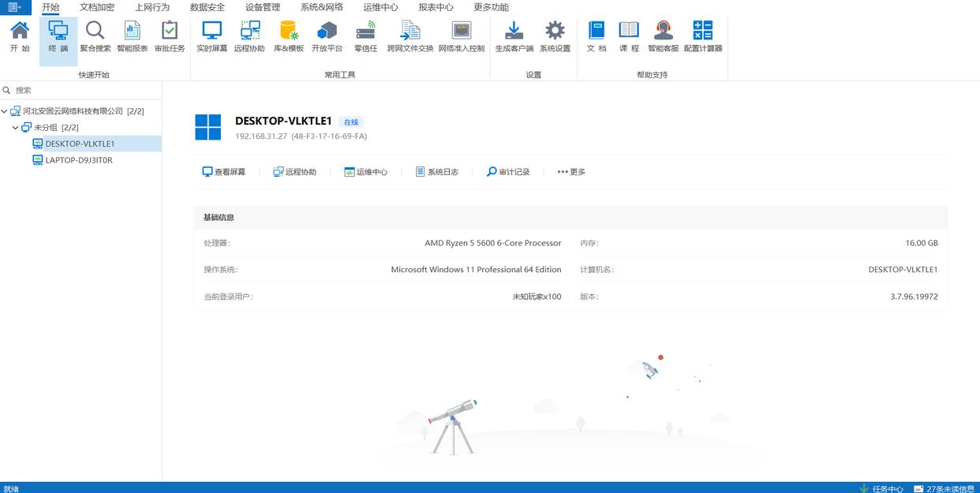Open 跨网文件交换 file exchange
Viewport: 980px width, 493px height.
(410, 37)
